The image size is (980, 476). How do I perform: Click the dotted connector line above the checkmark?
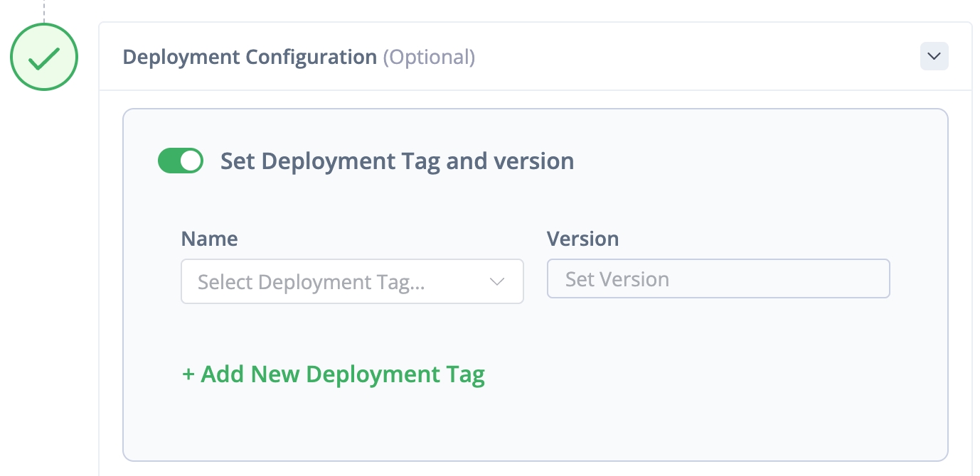click(x=43, y=10)
